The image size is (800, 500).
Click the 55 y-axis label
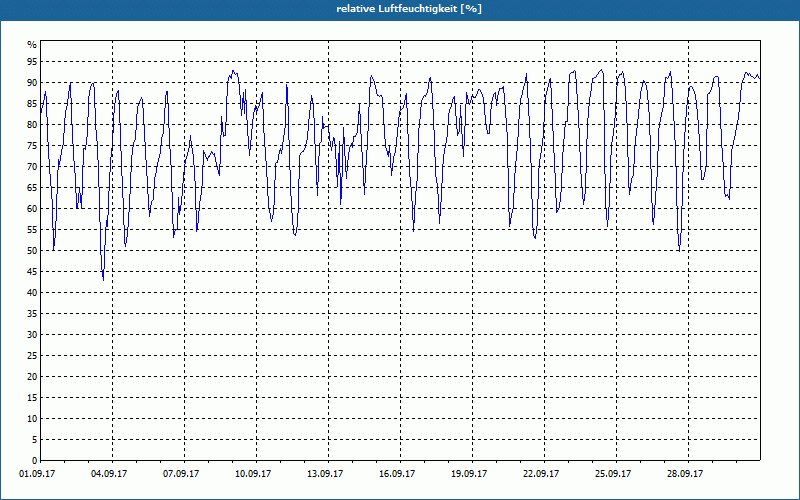[32, 230]
